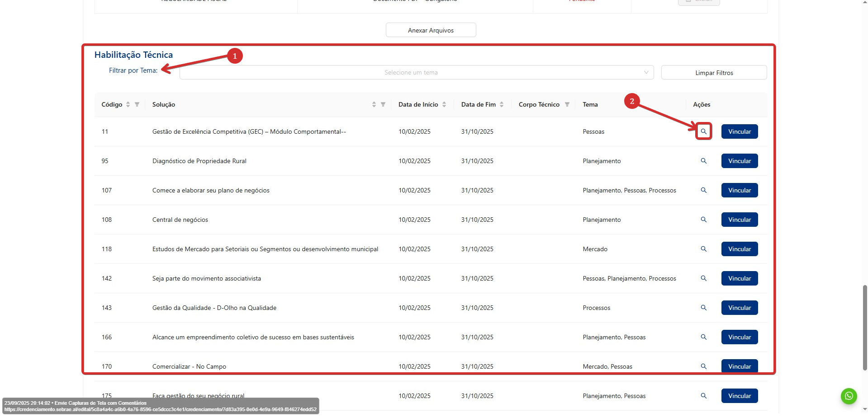The height and width of the screenshot is (417, 868).
Task: Click Limpar Filtros button
Action: [714, 73]
